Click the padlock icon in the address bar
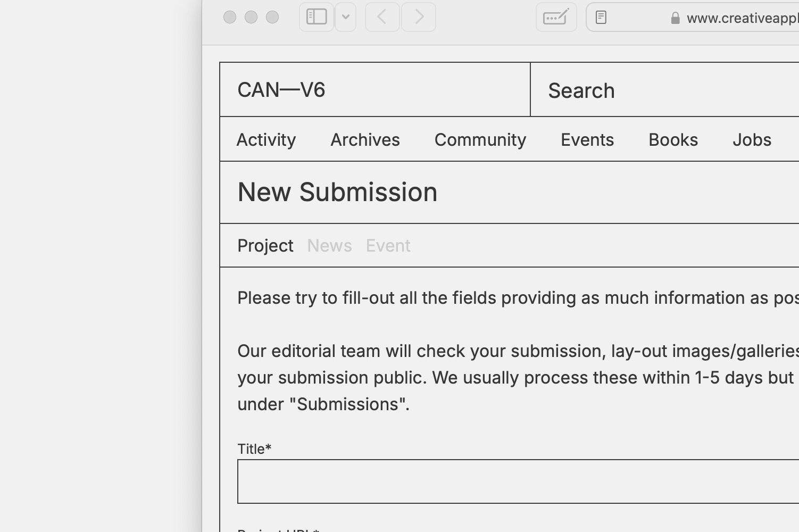This screenshot has width=799, height=532. 675,18
